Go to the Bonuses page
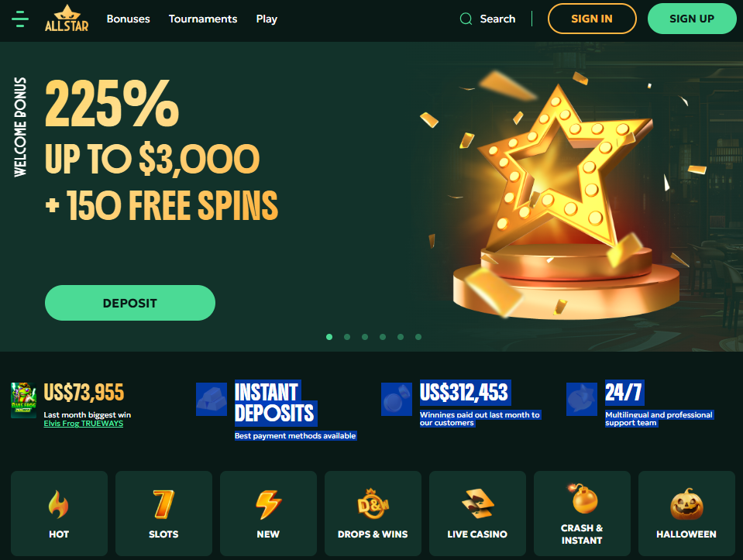Image resolution: width=743 pixels, height=560 pixels. pyautogui.click(x=129, y=19)
